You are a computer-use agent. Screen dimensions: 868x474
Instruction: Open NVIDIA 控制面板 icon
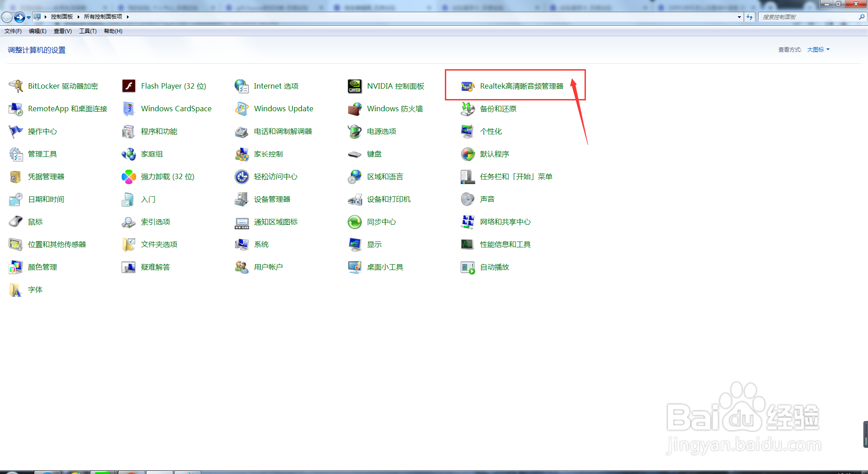tap(355, 86)
